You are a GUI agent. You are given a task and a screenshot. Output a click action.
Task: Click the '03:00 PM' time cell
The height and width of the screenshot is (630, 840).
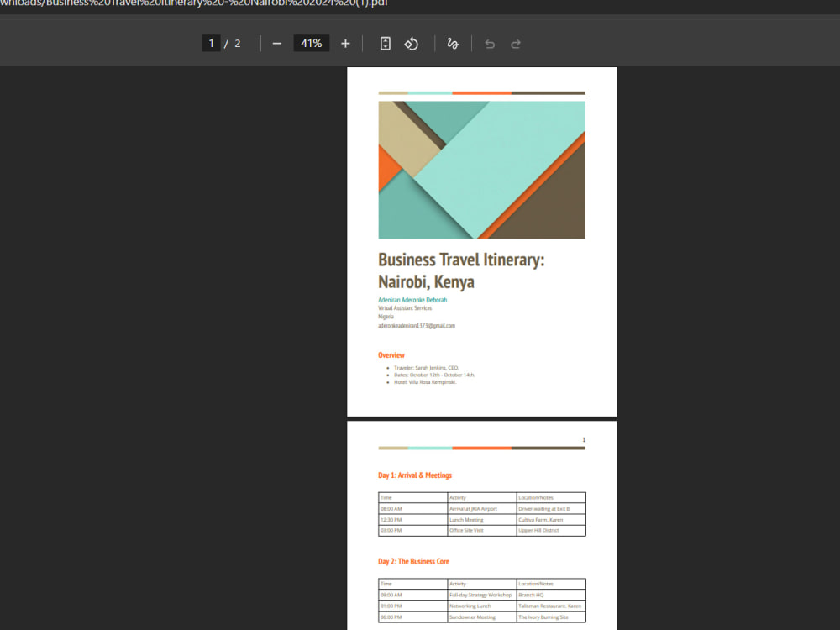pos(413,530)
